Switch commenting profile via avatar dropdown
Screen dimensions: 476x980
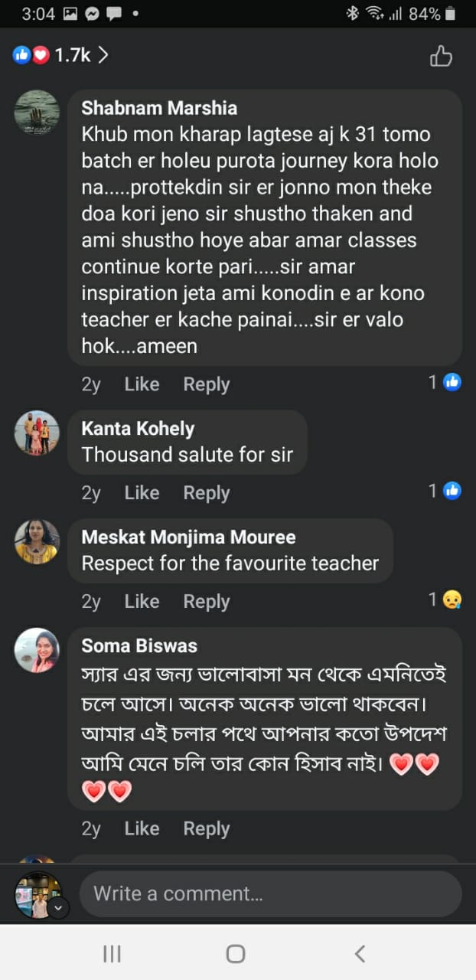59,908
